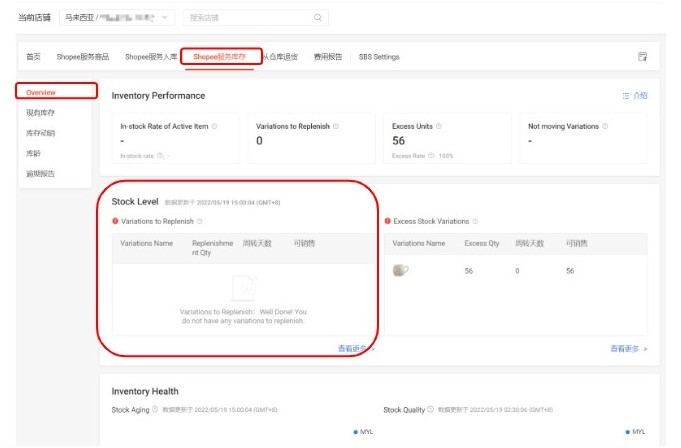
Task: Select Overview in the left sidebar
Action: (41, 92)
